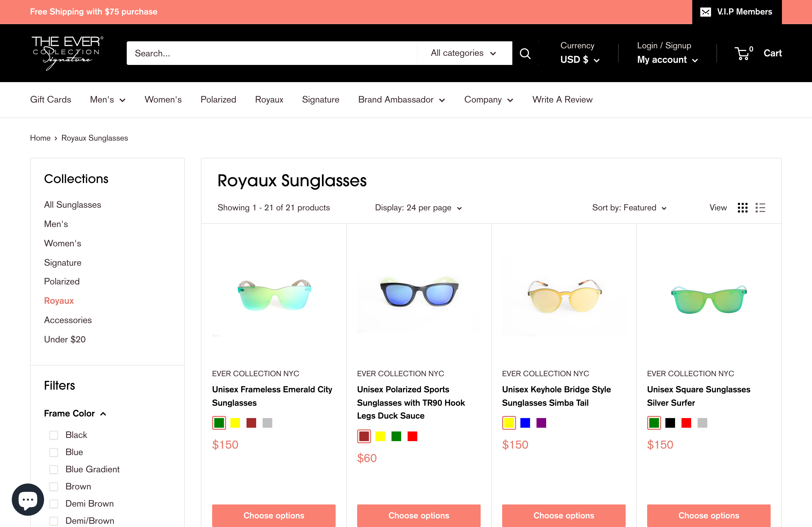The height and width of the screenshot is (527, 812).
Task: Open the shopping cart icon
Action: pos(743,53)
